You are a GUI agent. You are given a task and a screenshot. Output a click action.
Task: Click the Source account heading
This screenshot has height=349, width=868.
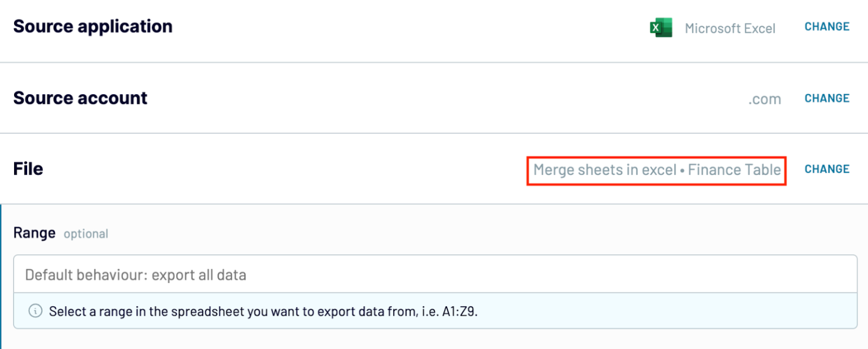(x=80, y=98)
